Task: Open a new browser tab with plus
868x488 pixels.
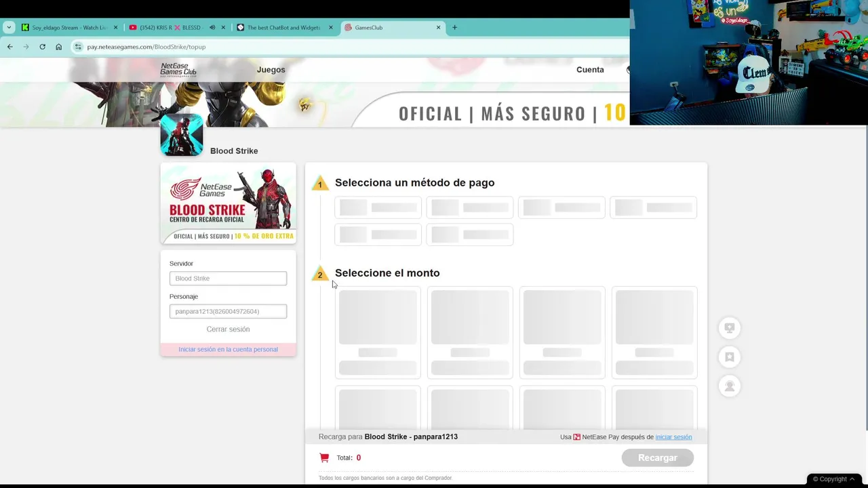Action: (x=454, y=28)
